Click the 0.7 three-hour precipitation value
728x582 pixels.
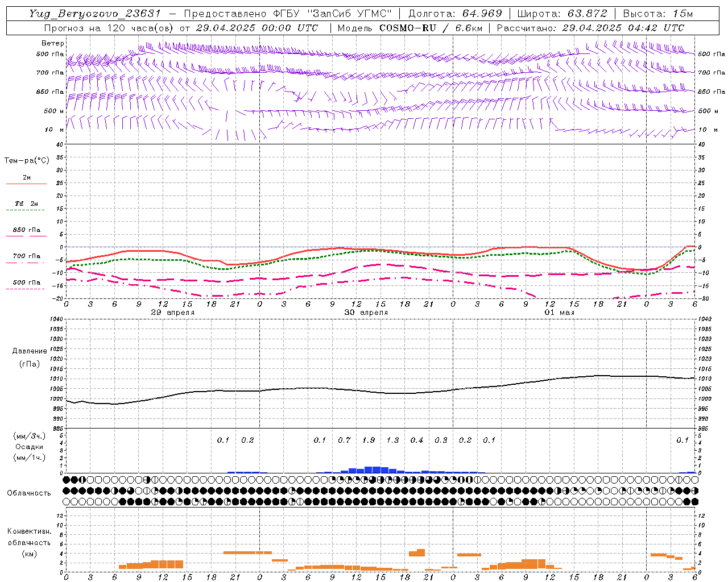click(x=344, y=440)
